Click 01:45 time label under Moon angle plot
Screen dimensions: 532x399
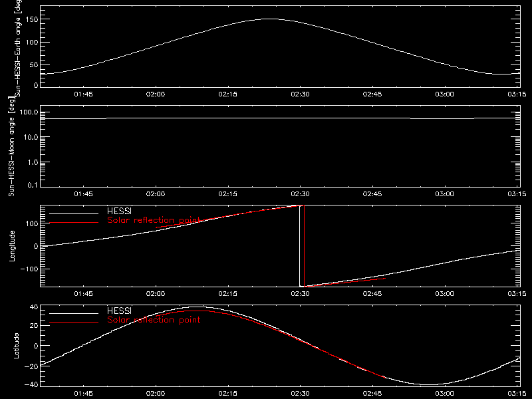pos(84,194)
